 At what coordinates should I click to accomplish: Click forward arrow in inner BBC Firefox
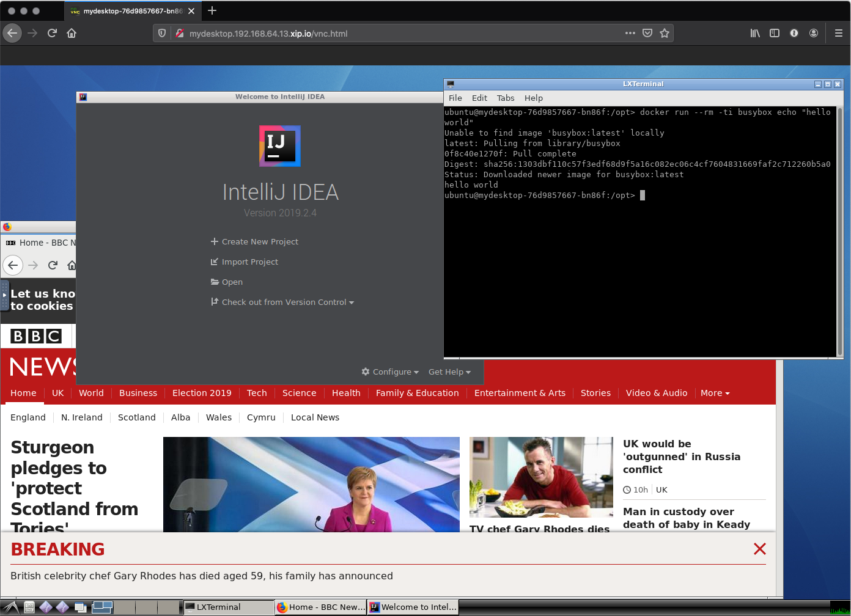33,265
